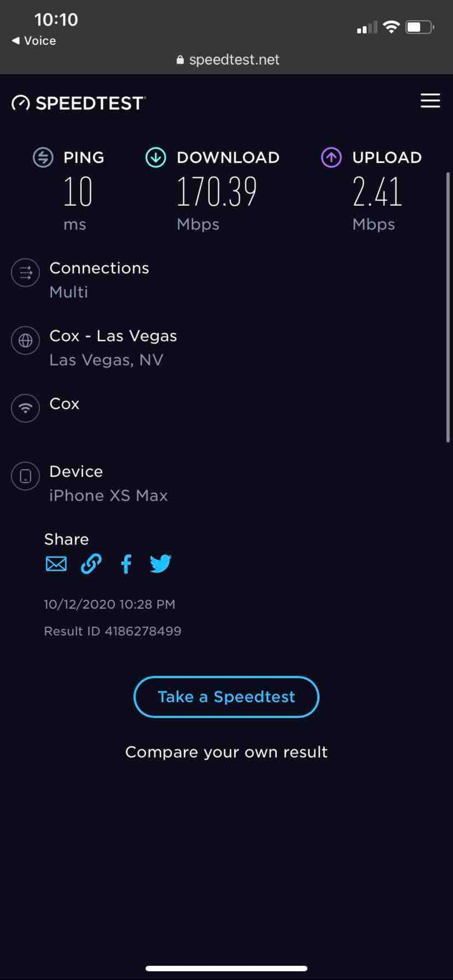Share result on Twitter

coord(160,563)
